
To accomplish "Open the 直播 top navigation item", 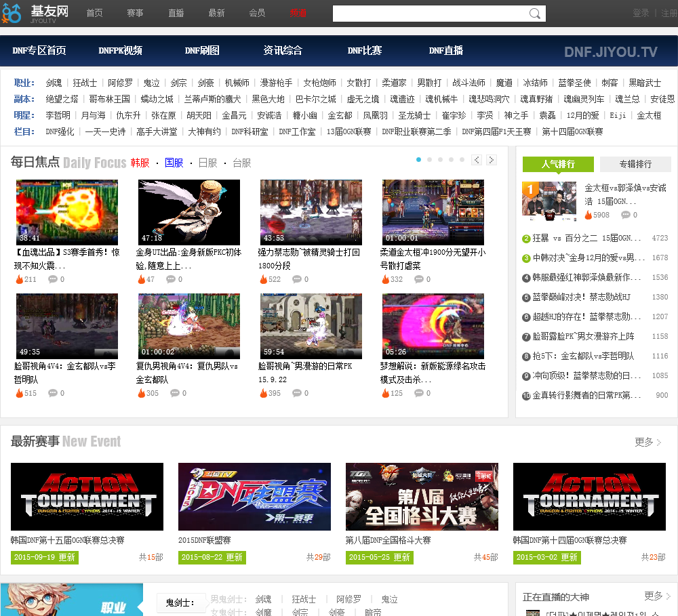I will (176, 13).
